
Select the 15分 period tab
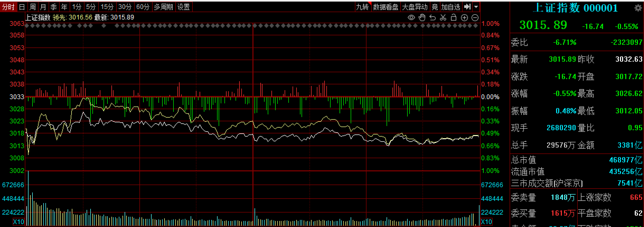click(x=107, y=7)
